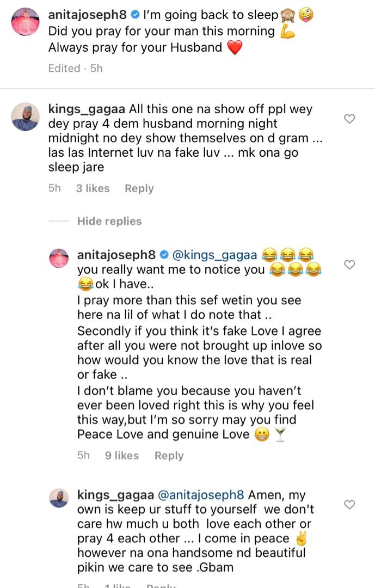Like the kings_gagaa reply starting with Amen
The width and height of the screenshot is (375, 588).
[350, 505]
